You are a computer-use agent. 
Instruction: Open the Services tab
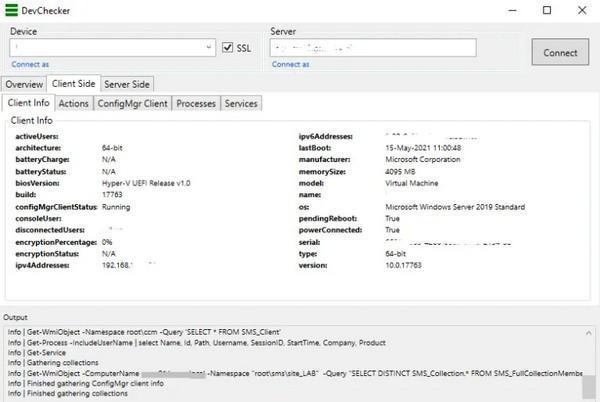click(x=241, y=104)
